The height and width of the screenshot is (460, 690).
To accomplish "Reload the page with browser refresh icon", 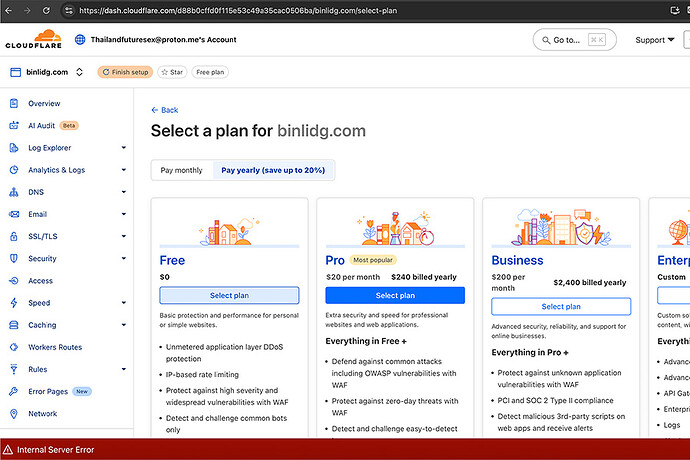I will pyautogui.click(x=46, y=11).
